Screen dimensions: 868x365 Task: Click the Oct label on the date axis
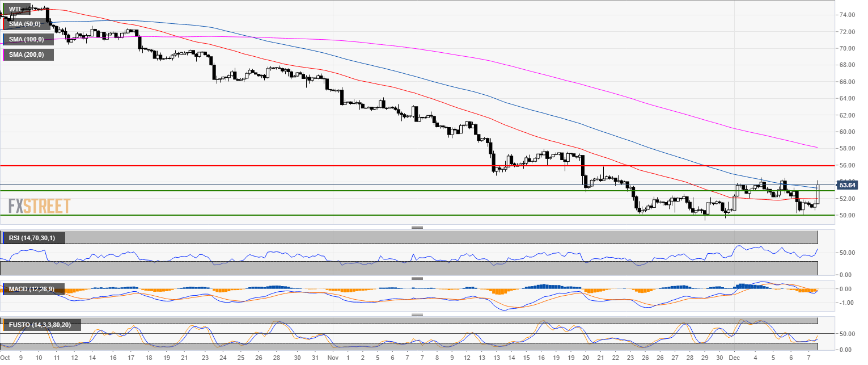(x=6, y=359)
